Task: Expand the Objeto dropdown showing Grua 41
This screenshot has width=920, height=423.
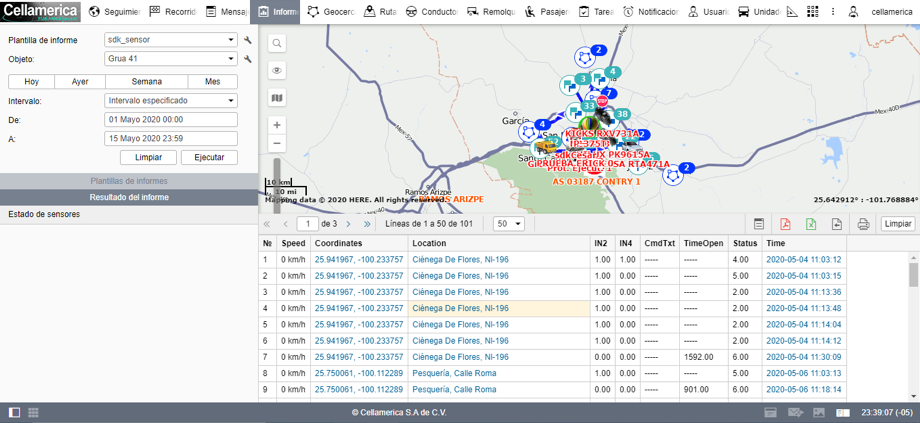Action: (170, 59)
